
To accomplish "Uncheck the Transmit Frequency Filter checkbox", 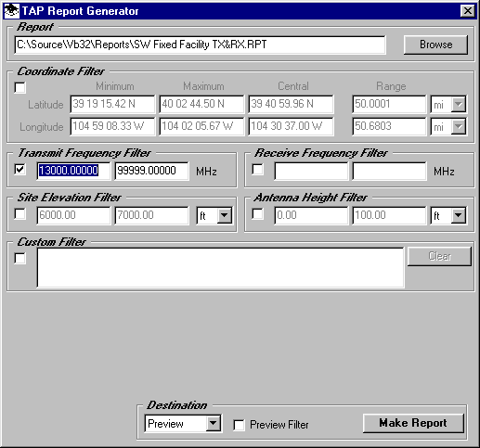I will pos(20,169).
